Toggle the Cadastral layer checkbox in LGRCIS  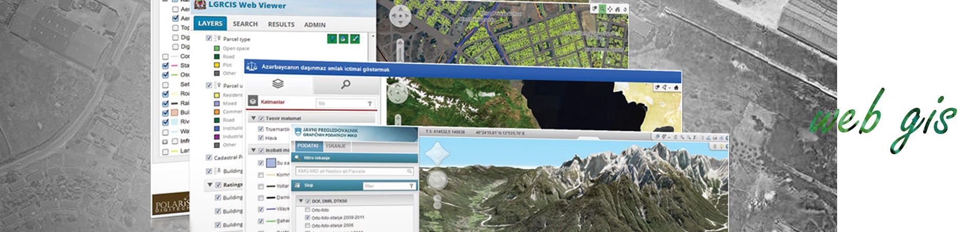[x=209, y=157]
